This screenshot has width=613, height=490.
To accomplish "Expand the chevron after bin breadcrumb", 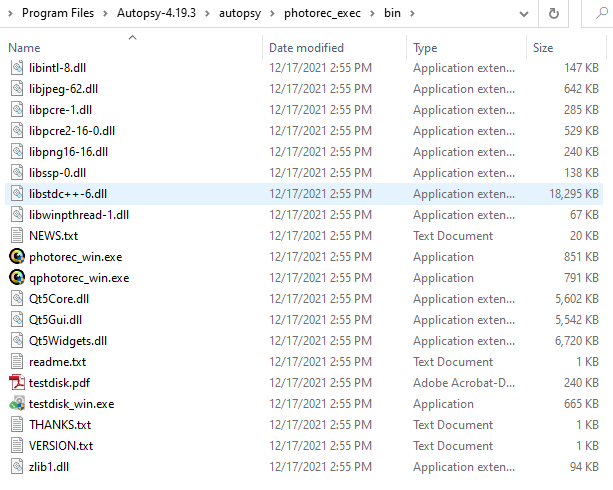I will [x=412, y=14].
